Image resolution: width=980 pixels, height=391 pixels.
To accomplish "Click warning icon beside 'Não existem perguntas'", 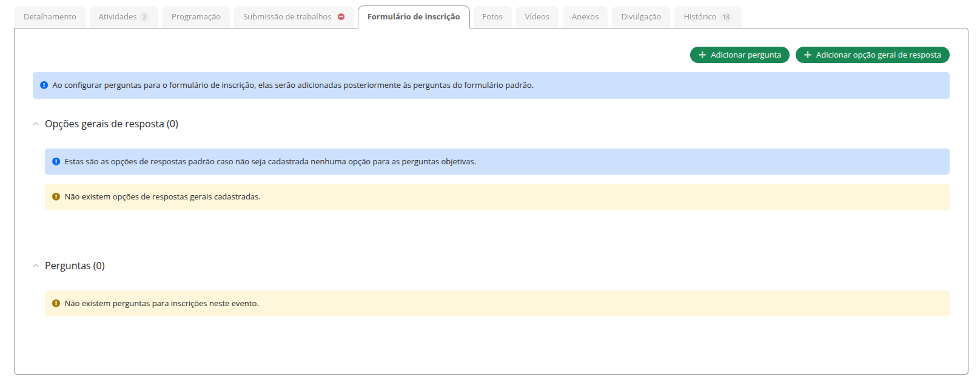I will (x=56, y=304).
